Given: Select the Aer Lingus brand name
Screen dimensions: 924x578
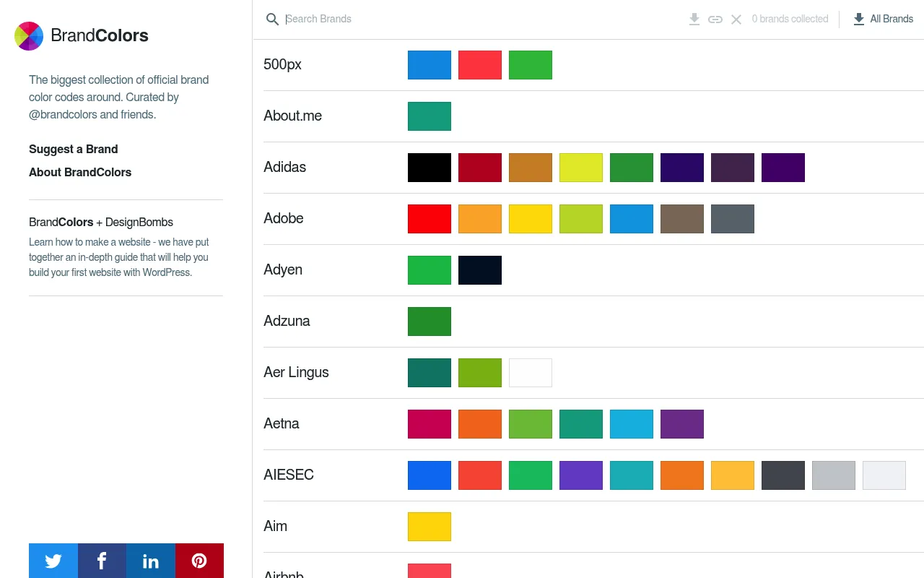Looking at the screenshot, I should 297,372.
